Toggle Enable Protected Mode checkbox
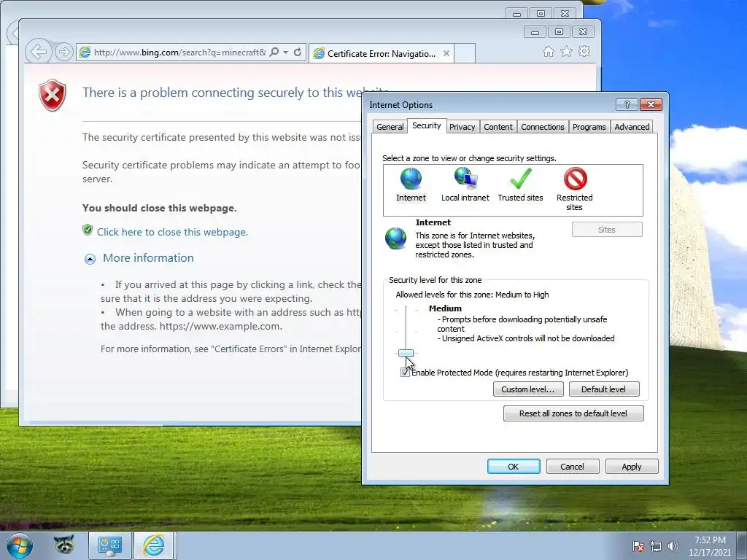Viewport: 747px width, 560px height. pyautogui.click(x=406, y=373)
